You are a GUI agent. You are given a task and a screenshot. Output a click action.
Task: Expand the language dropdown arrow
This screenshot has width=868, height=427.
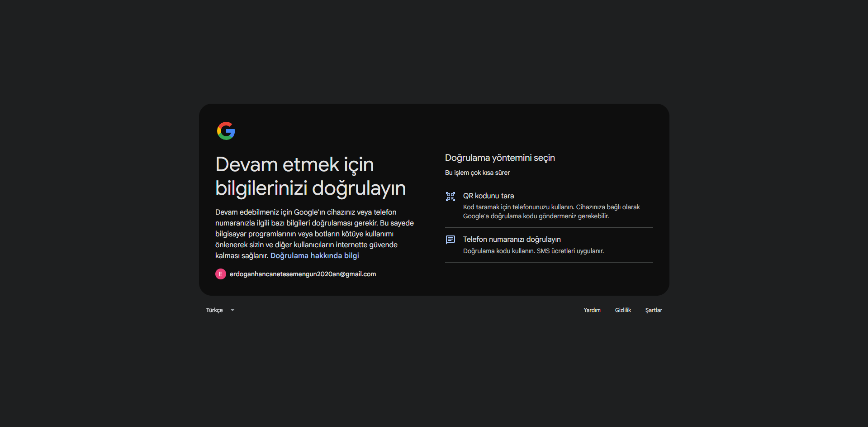click(x=232, y=310)
